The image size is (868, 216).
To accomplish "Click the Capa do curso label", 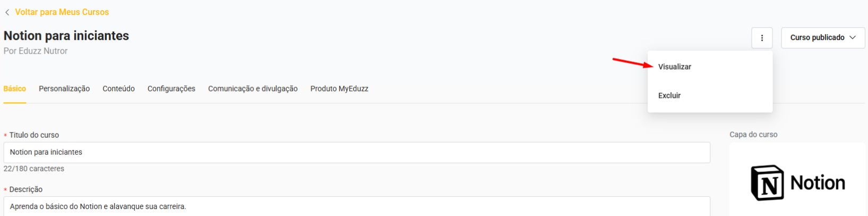I will 753,135.
